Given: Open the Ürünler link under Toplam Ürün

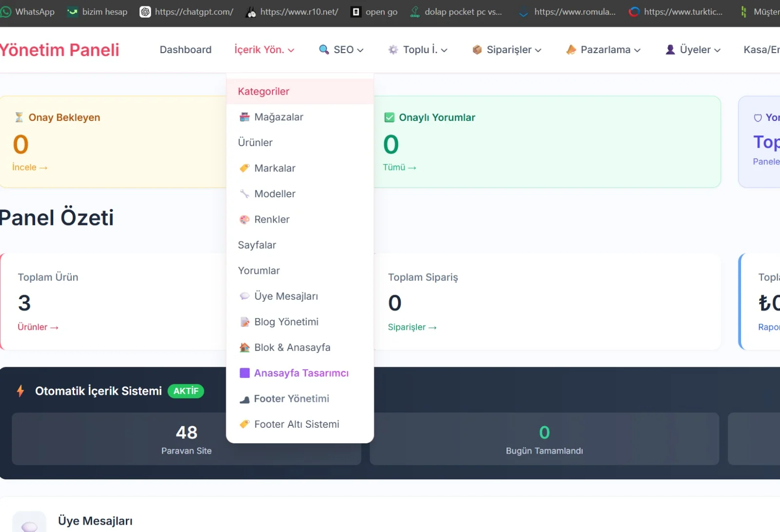Looking at the screenshot, I should click(x=38, y=327).
